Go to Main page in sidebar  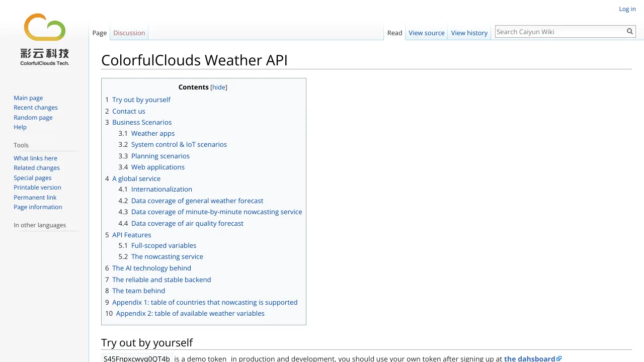tap(28, 98)
